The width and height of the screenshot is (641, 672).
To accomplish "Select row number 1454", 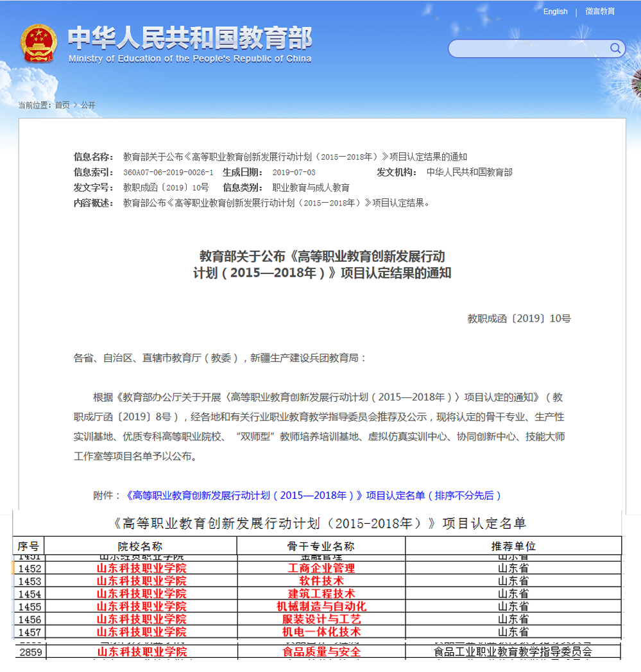I will [x=30, y=594].
